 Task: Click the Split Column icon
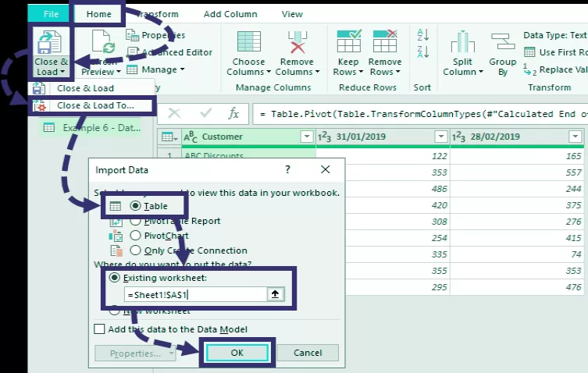coord(462,43)
